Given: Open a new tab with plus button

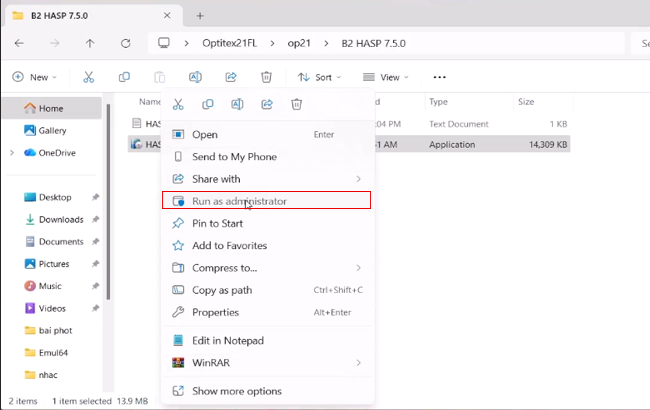Looking at the screenshot, I should [x=200, y=15].
